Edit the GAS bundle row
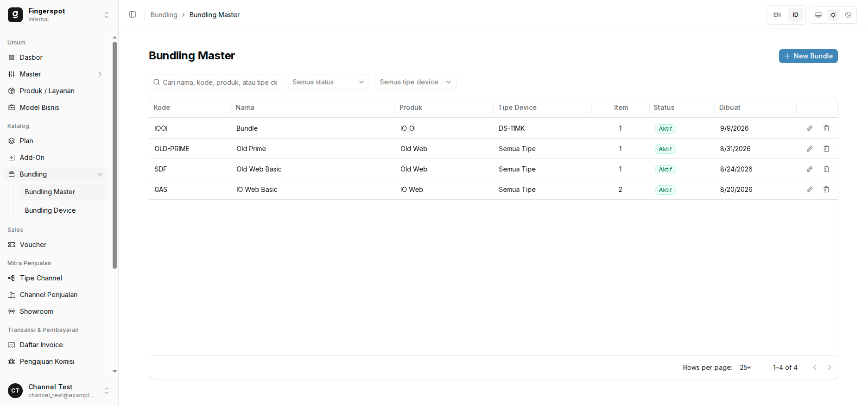The image size is (868, 406). pos(810,190)
